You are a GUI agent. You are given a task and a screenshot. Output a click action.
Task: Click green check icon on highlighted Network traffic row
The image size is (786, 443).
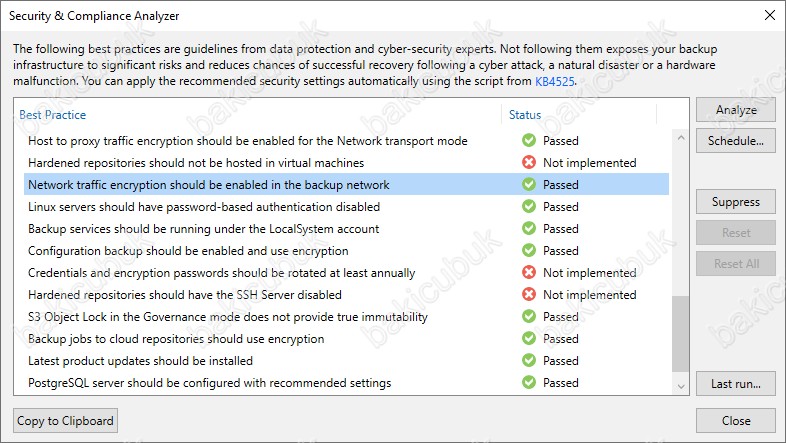click(529, 184)
